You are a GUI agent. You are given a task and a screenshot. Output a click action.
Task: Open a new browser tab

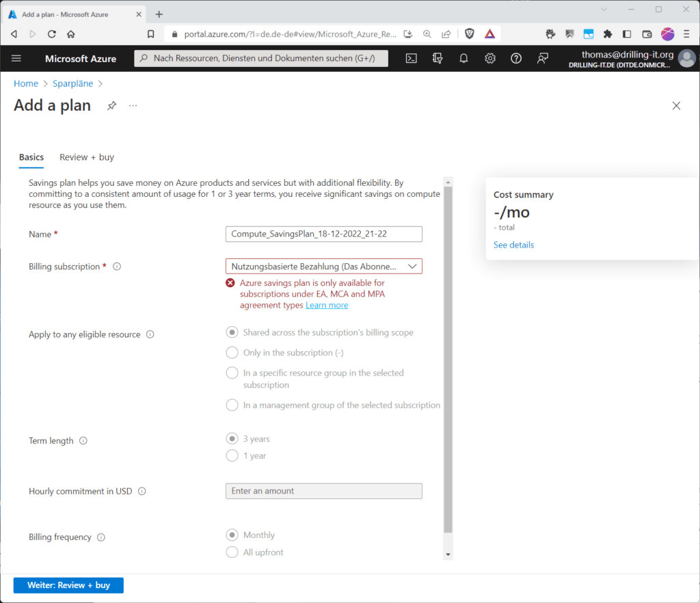click(x=159, y=14)
